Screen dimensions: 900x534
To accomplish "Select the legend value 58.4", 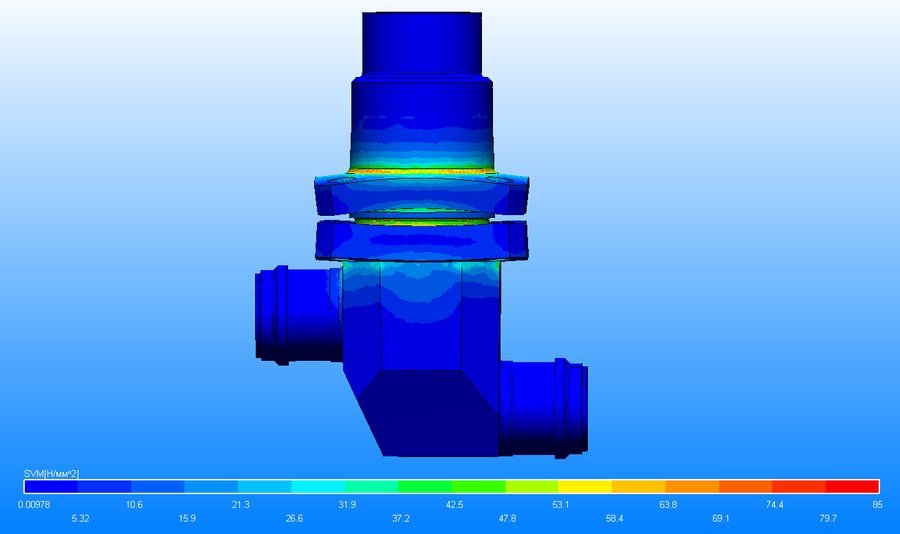I will click(614, 518).
